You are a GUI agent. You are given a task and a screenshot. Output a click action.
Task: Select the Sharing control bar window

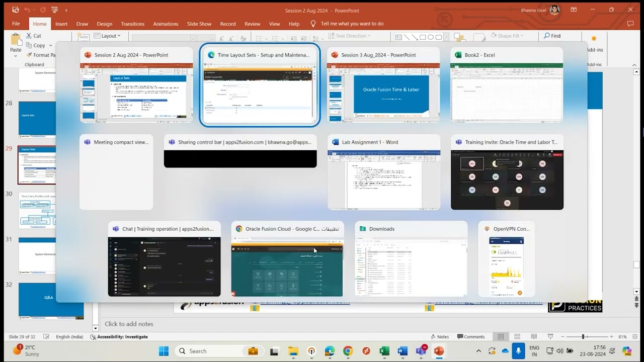click(x=240, y=151)
